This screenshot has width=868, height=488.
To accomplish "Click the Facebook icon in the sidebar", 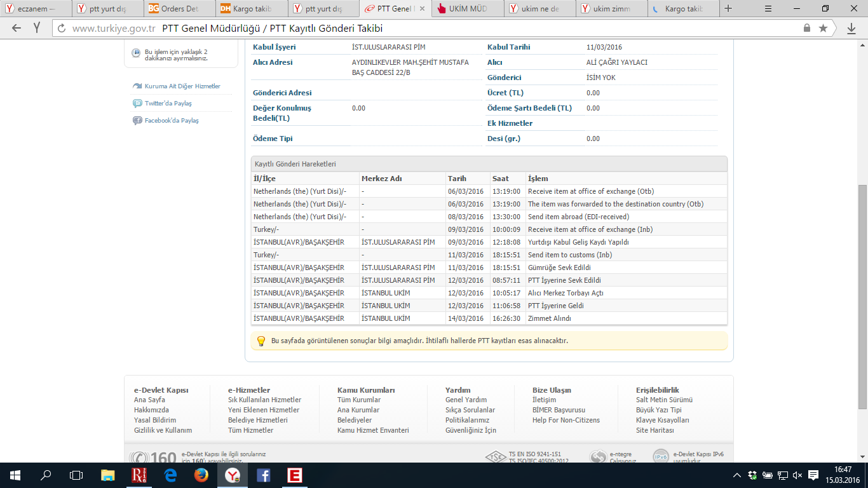I will [x=137, y=121].
